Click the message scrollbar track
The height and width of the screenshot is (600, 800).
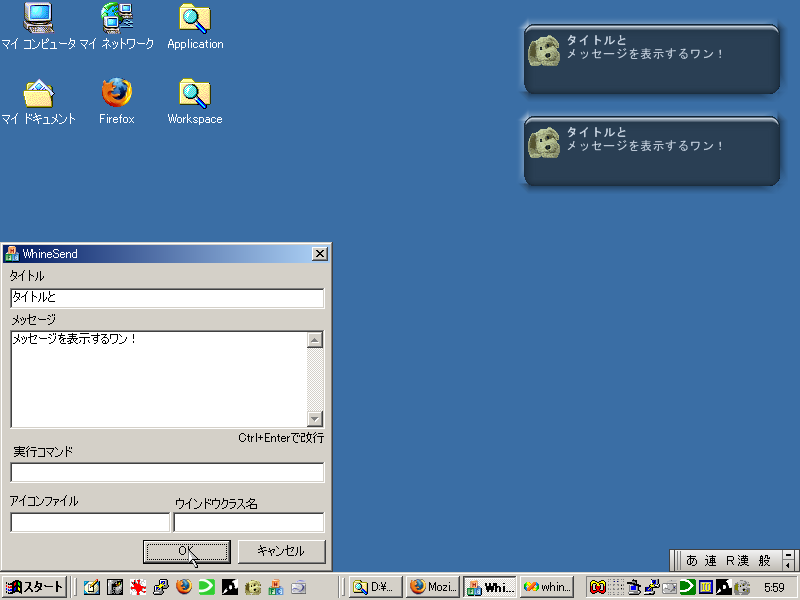click(315, 379)
